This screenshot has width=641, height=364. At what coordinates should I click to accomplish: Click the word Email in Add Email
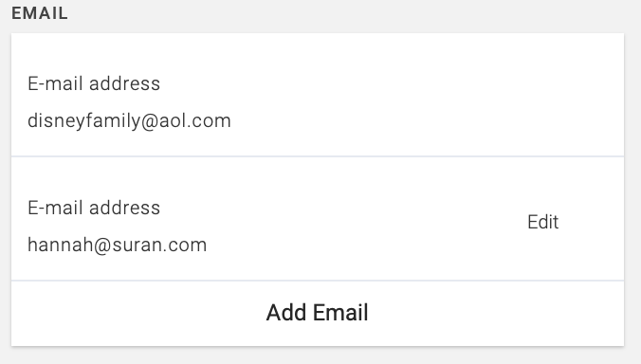click(340, 313)
